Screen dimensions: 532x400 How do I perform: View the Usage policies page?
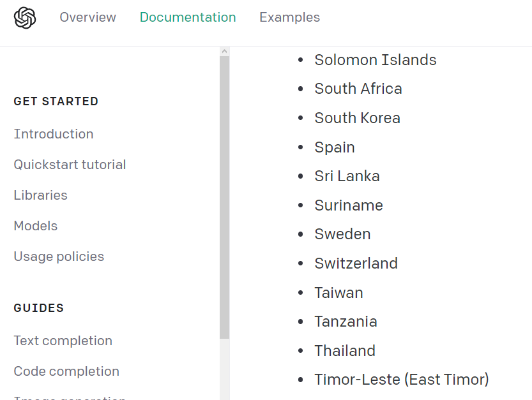pos(59,256)
